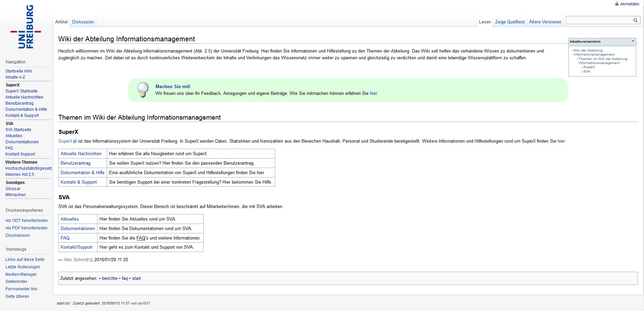
Task: Open Aktuelle Nachrichten in the sidebar
Action: coord(24,97)
